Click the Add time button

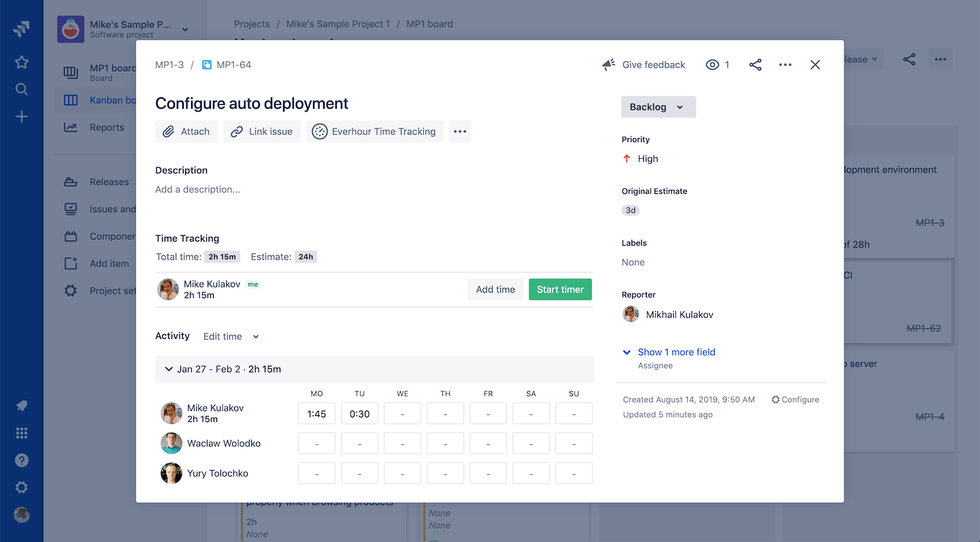coord(495,289)
